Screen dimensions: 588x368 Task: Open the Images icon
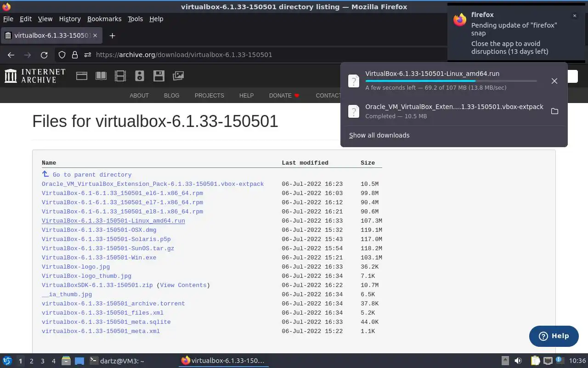coord(178,76)
